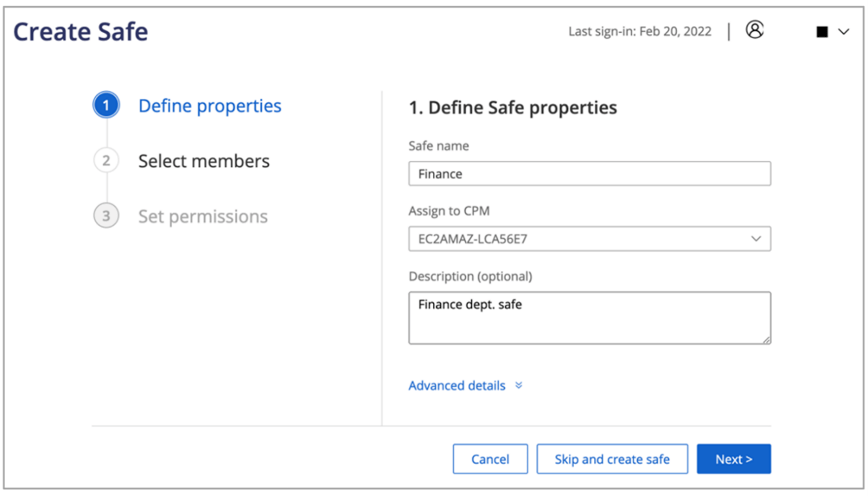This screenshot has height=496, width=868.
Task: Click the Description text area
Action: [x=589, y=318]
